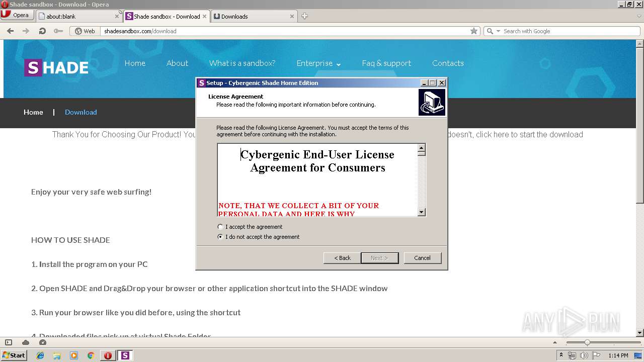Open Action Center flag icon
The image size is (644, 362).
(596, 355)
